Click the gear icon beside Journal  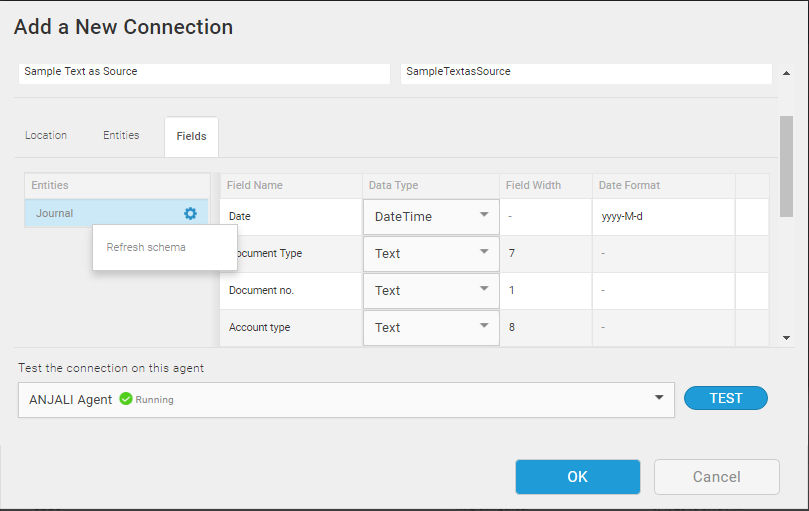tap(190, 213)
